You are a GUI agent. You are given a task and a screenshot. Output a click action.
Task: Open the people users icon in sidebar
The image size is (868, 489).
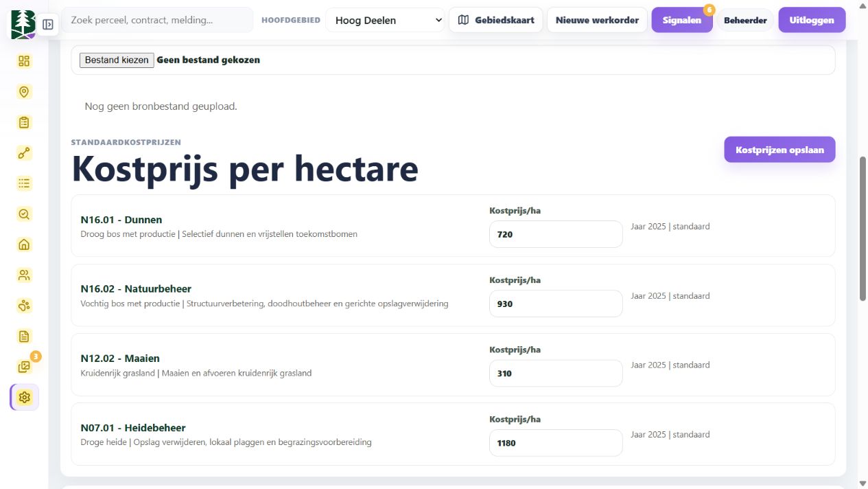pos(25,275)
